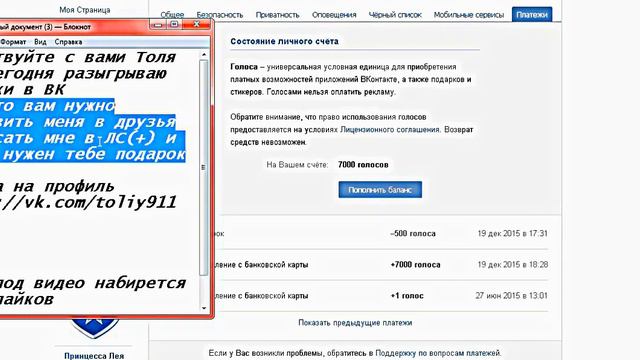
Task: Open the Приватность tab
Action: click(277, 15)
